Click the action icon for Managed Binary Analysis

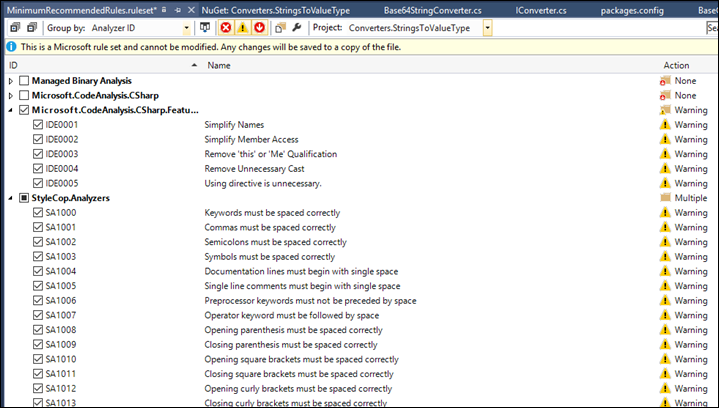click(665, 81)
